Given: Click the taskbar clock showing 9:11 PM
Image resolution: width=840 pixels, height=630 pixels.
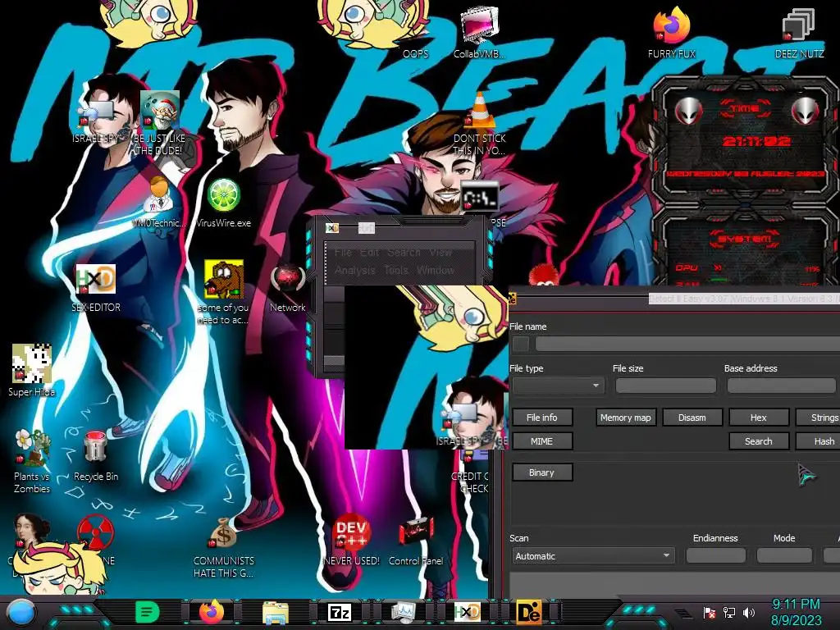Looking at the screenshot, I should 796,612.
